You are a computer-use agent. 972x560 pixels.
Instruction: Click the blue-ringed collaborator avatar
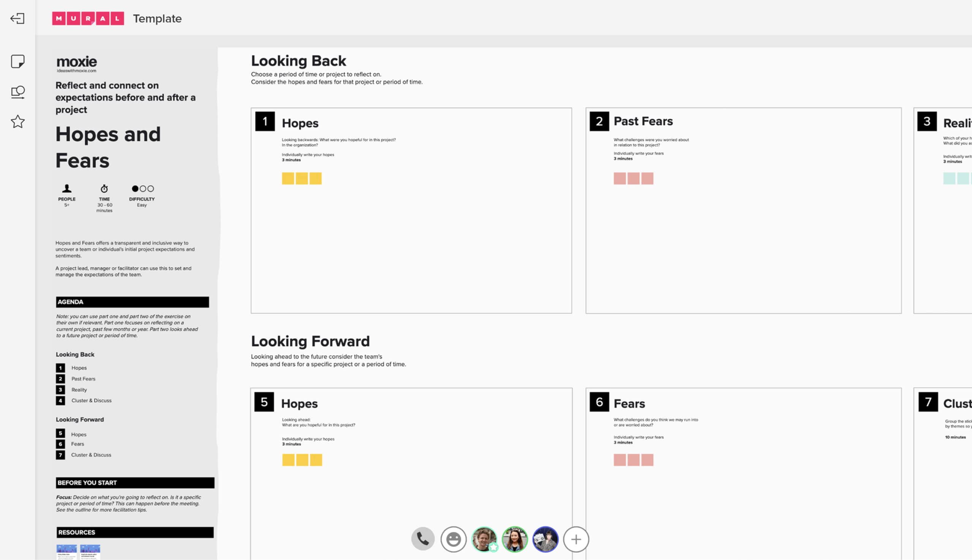(545, 539)
